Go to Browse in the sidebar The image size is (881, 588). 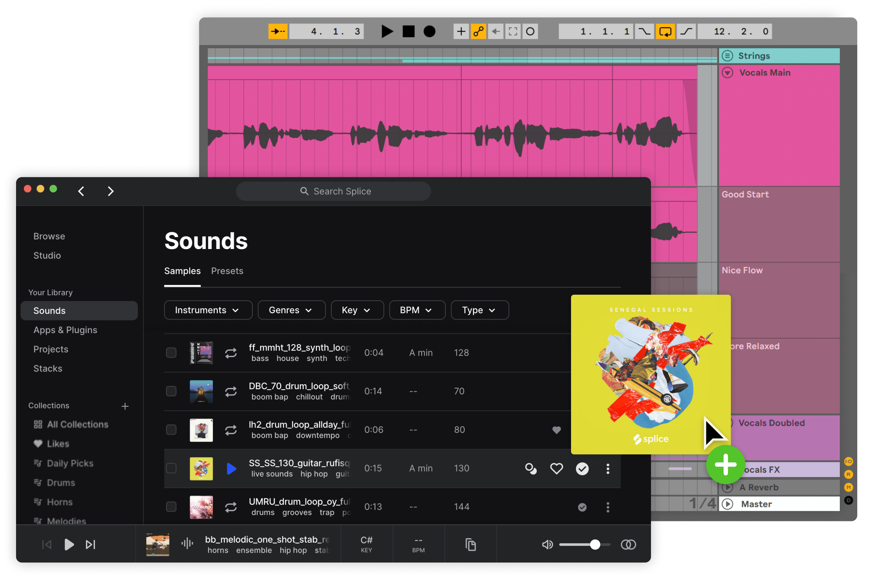pos(49,236)
